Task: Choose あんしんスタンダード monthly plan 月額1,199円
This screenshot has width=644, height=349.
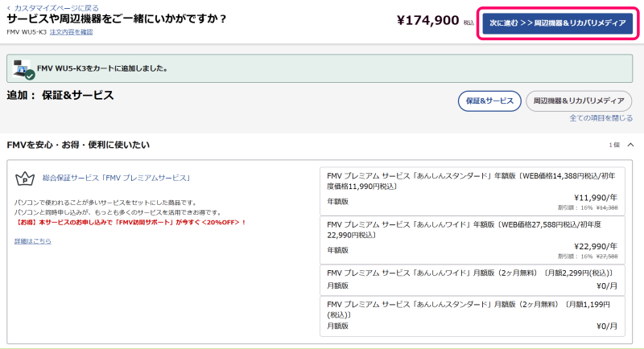Action: (473, 316)
